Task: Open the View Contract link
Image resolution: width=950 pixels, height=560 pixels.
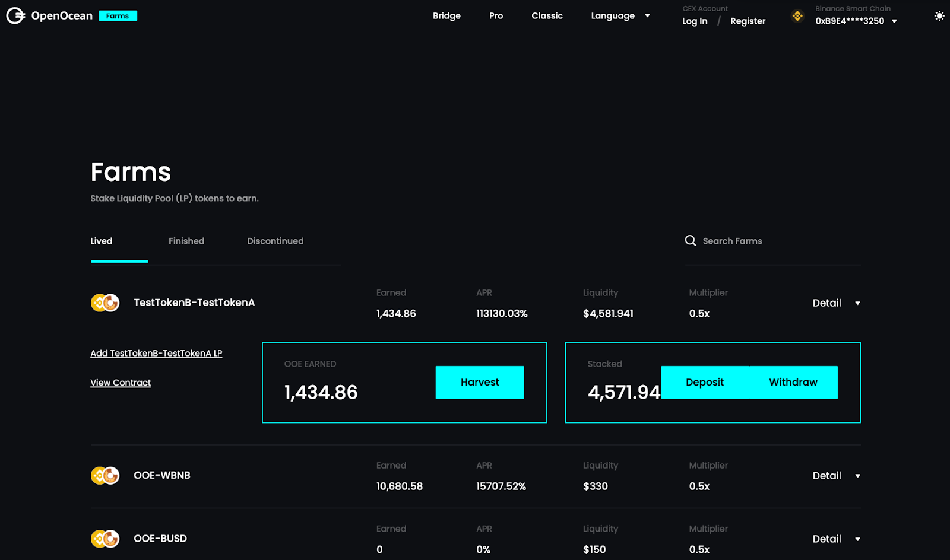Action: click(x=121, y=383)
